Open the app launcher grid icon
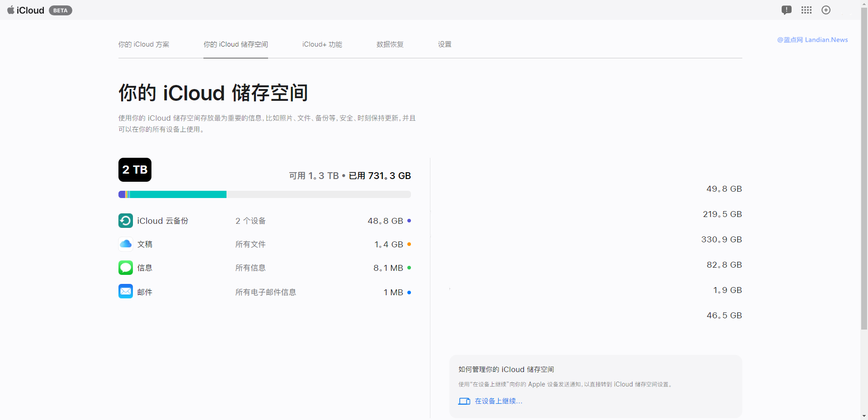Image resolution: width=868 pixels, height=420 pixels. click(x=807, y=10)
